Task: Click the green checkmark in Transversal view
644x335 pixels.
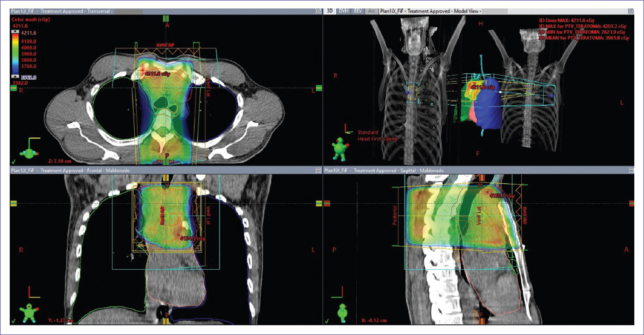Action: pyautogui.click(x=13, y=161)
